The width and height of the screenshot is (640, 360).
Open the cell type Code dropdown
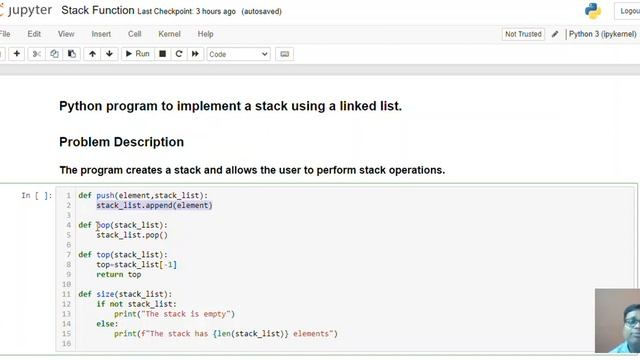(x=238, y=54)
